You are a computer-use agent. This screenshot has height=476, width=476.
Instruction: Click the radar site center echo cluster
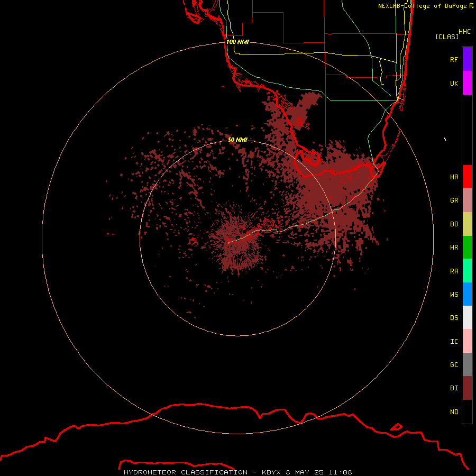click(237, 240)
